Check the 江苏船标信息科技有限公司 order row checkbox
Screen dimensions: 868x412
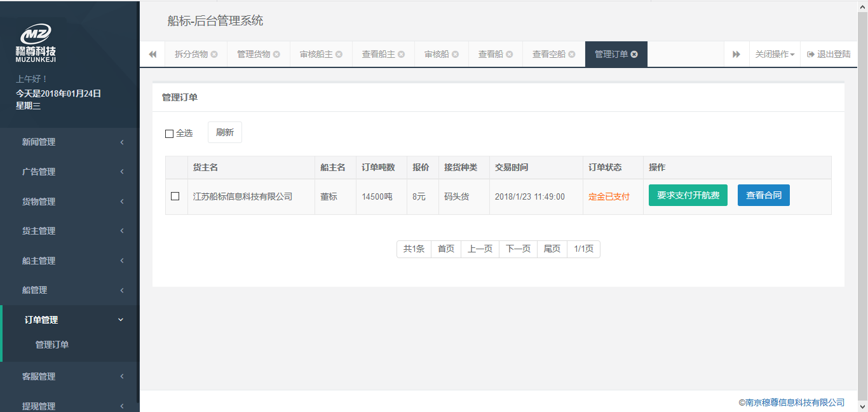coord(175,196)
